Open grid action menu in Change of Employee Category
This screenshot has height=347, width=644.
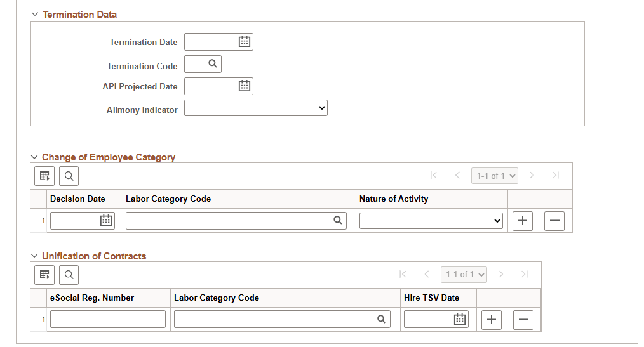coord(44,176)
